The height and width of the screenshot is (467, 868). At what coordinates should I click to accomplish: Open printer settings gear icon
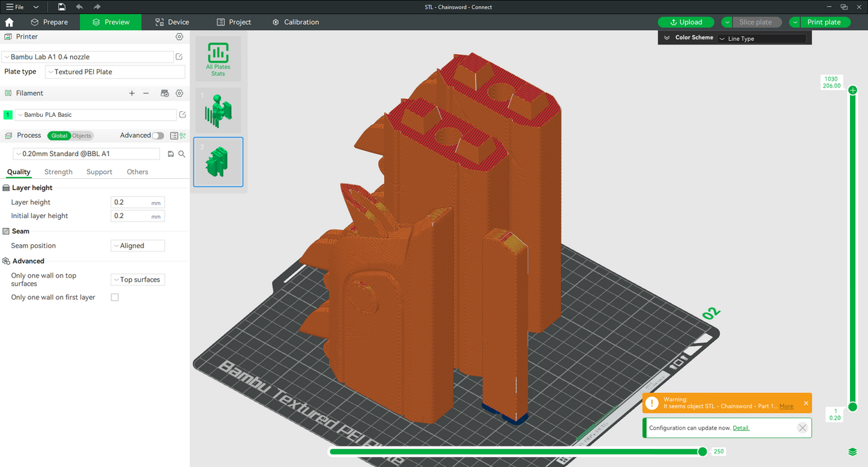[179, 37]
